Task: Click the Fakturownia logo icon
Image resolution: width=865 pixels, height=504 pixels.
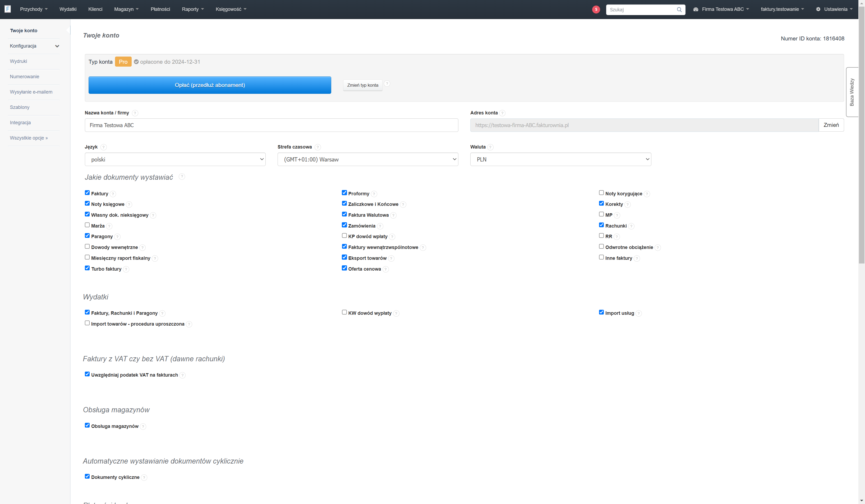Action: (x=8, y=9)
